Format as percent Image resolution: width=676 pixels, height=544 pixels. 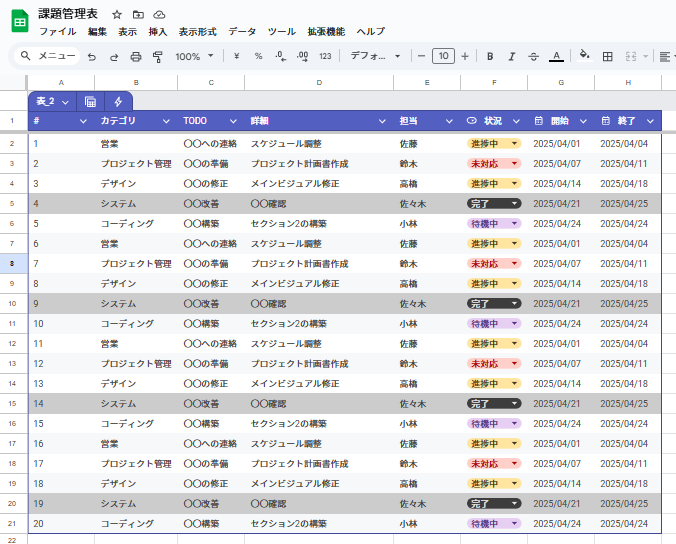pos(258,56)
